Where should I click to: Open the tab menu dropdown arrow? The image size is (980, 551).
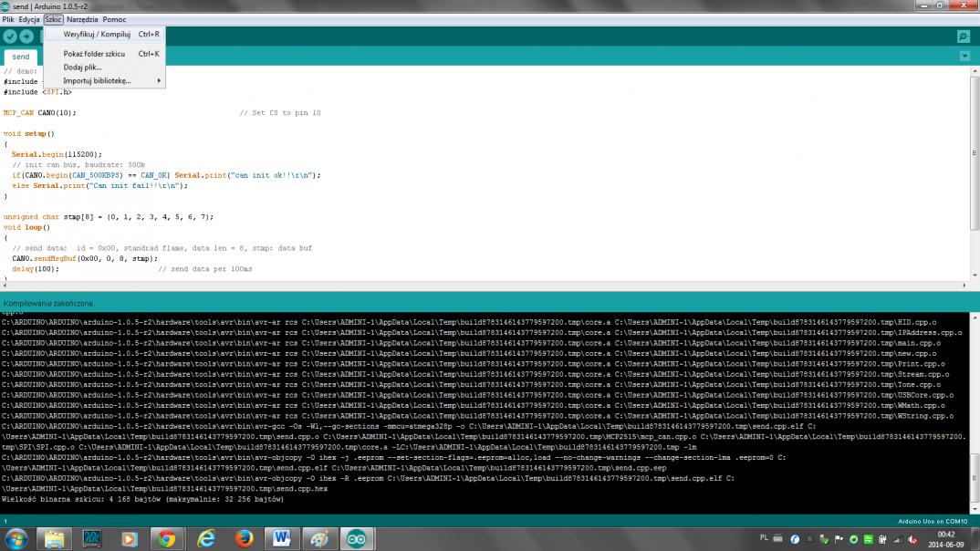tap(965, 57)
